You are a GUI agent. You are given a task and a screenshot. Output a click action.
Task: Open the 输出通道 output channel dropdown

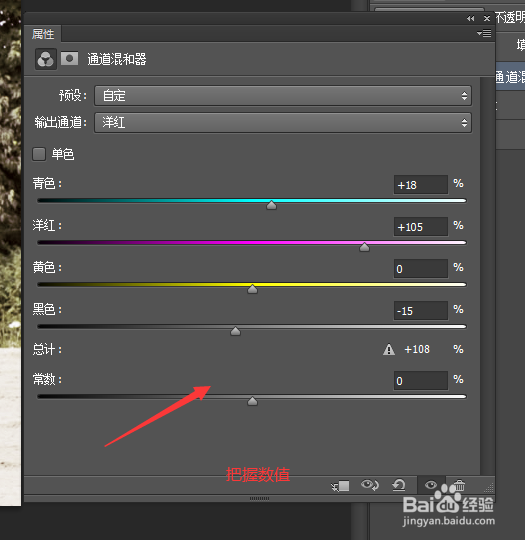coord(283,123)
